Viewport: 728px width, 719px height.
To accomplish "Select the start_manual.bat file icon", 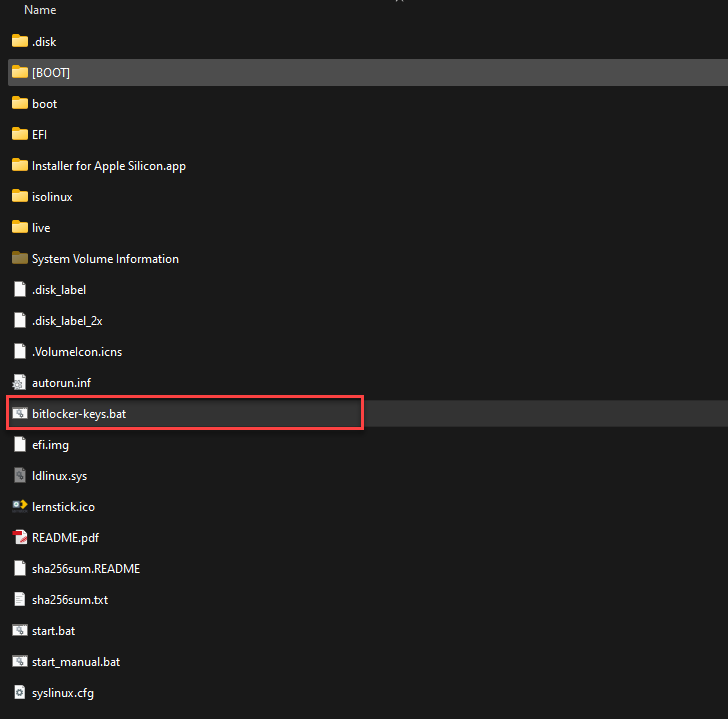I will 19,662.
